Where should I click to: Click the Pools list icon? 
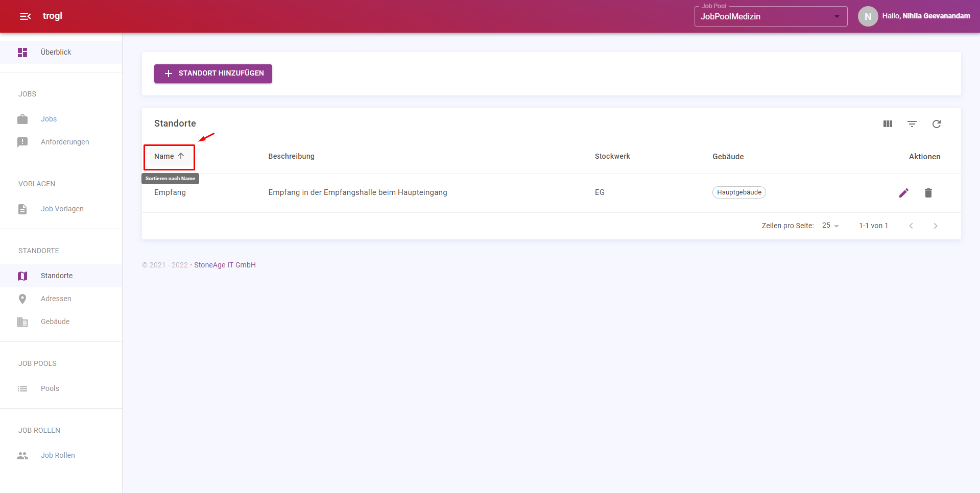click(22, 389)
